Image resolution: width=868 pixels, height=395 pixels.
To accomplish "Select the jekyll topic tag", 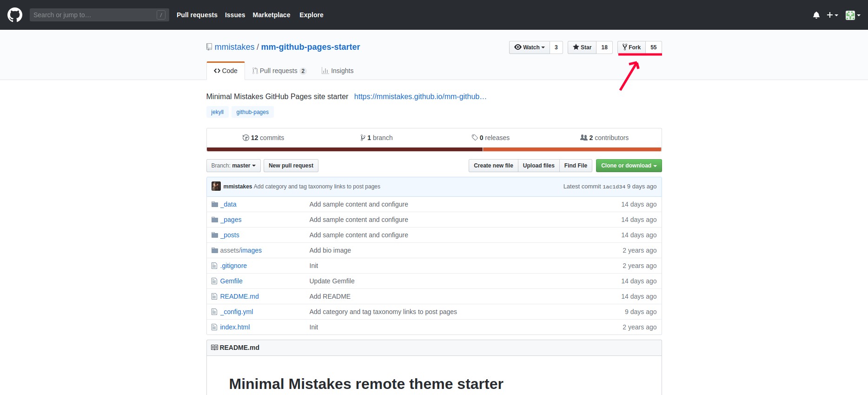I will (217, 112).
